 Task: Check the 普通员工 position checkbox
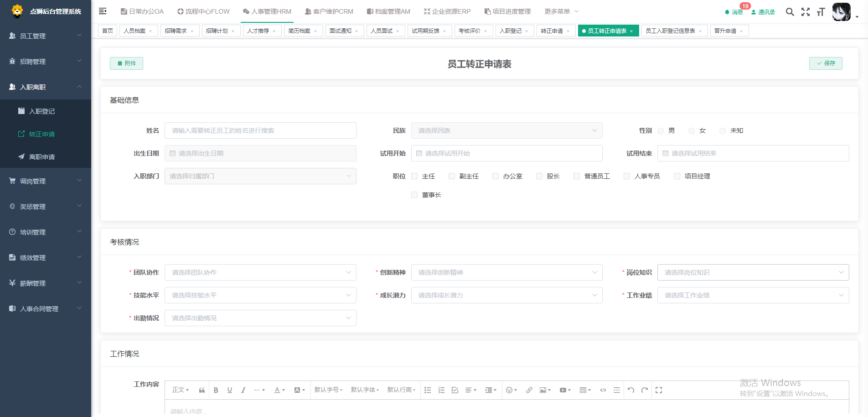(577, 176)
